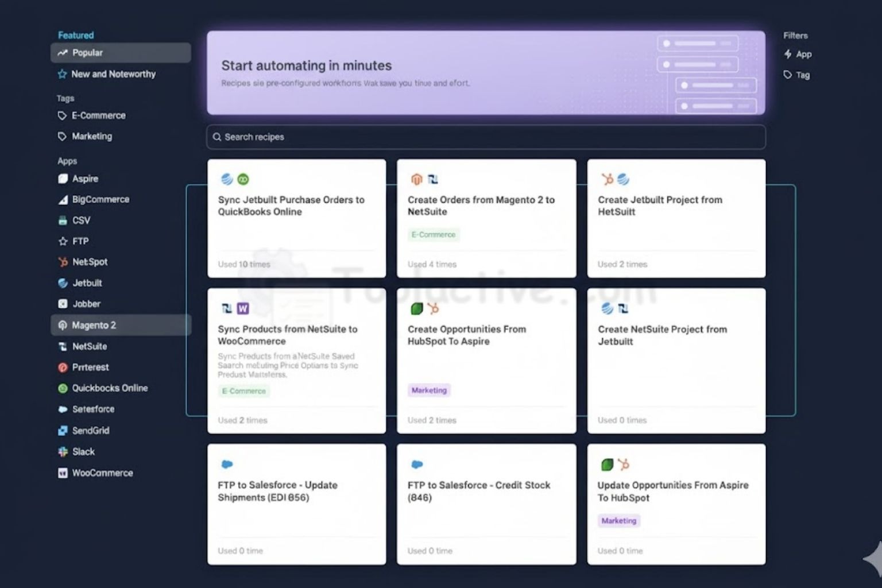Open the App filter under Filters

point(798,54)
